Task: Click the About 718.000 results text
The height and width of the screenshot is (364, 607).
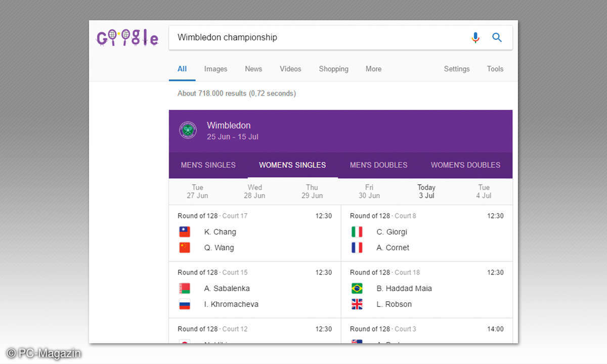Action: [x=237, y=94]
